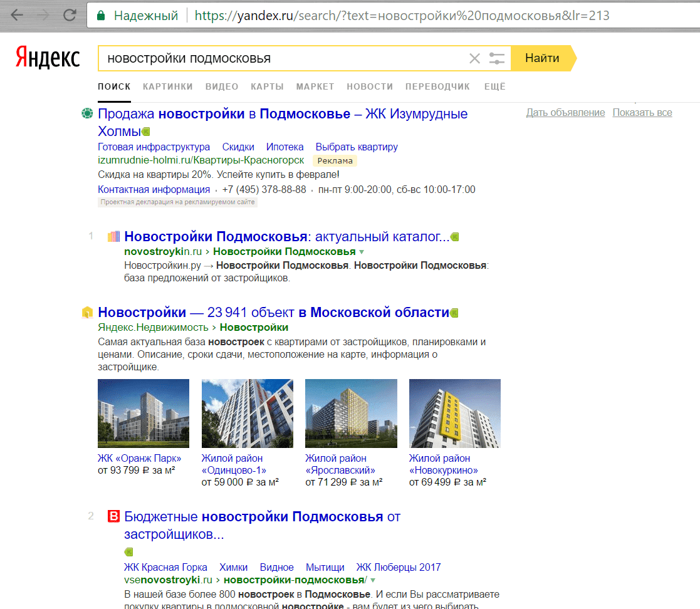Reload the page with refresh icon
700x609 pixels.
pyautogui.click(x=70, y=15)
